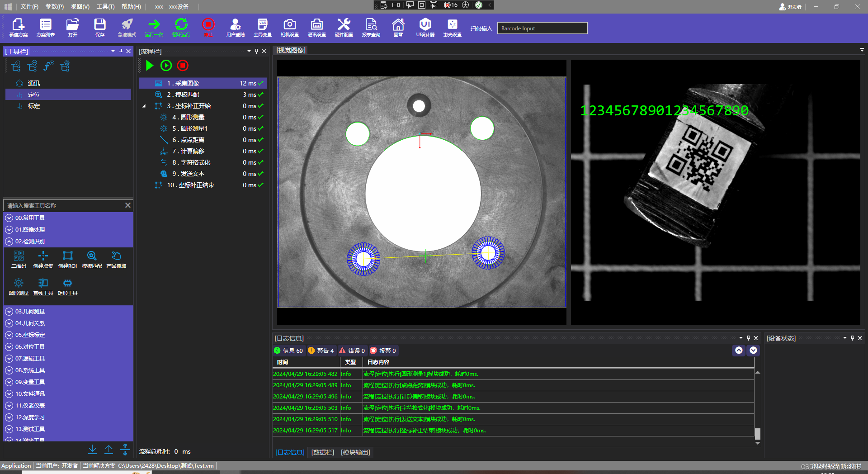Expand the 03.几何测量 tool category
Image resolution: width=868 pixels, height=474 pixels.
click(30, 311)
